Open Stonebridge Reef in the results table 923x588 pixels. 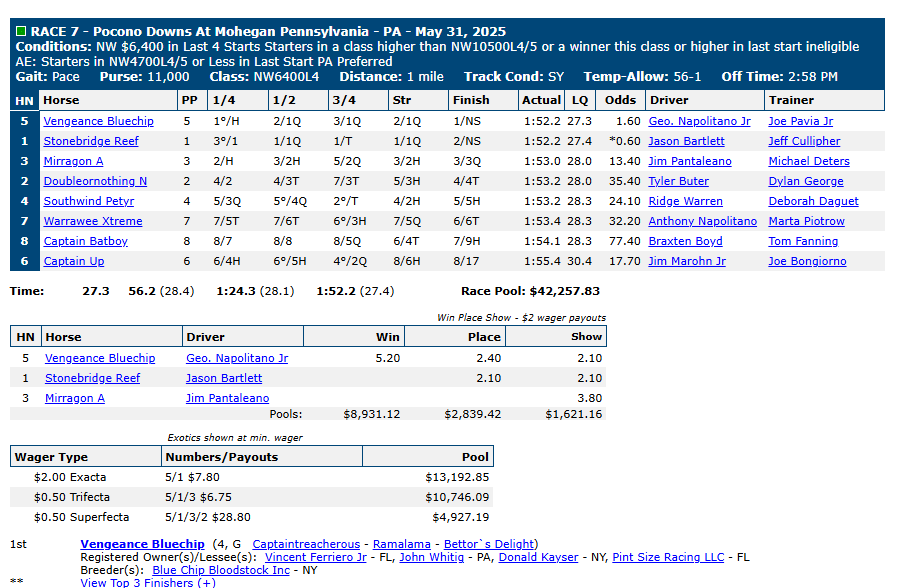[x=91, y=141]
